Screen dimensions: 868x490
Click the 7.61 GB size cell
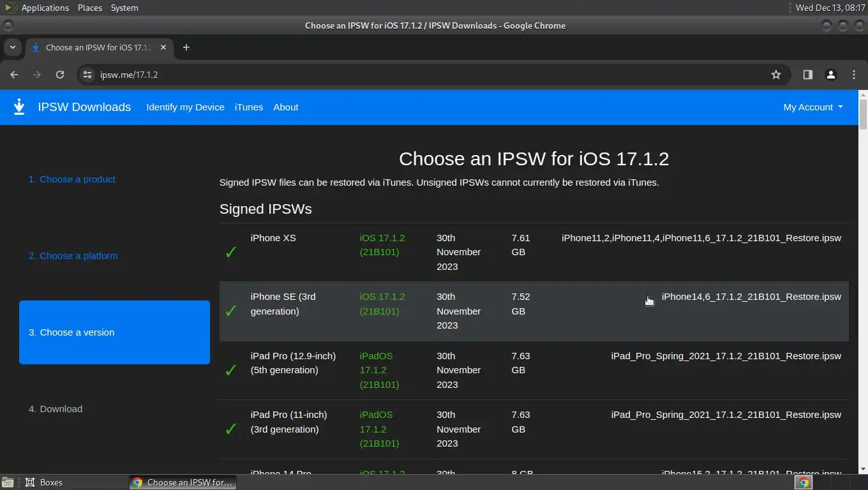coord(521,245)
